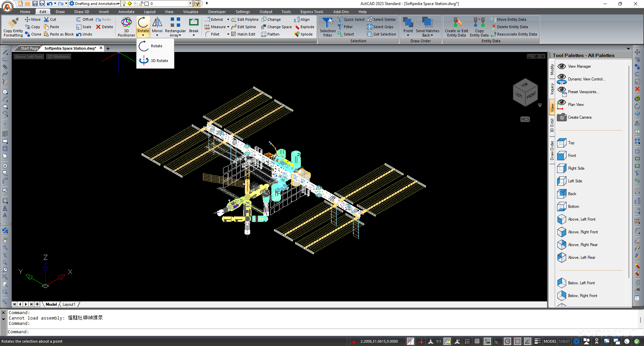This screenshot has width=644, height=346.
Task: Select the 3D Rotate option
Action: tap(155, 61)
